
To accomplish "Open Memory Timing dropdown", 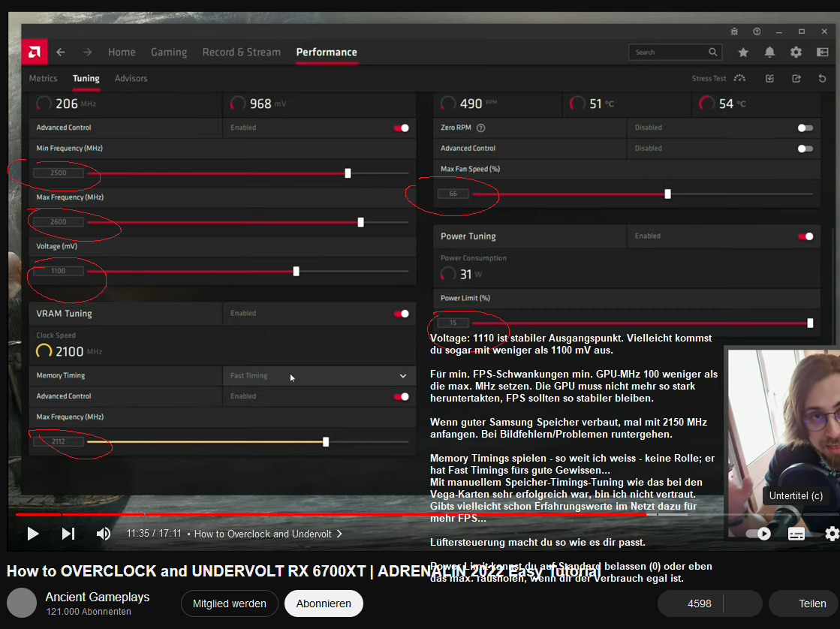I will coord(319,375).
